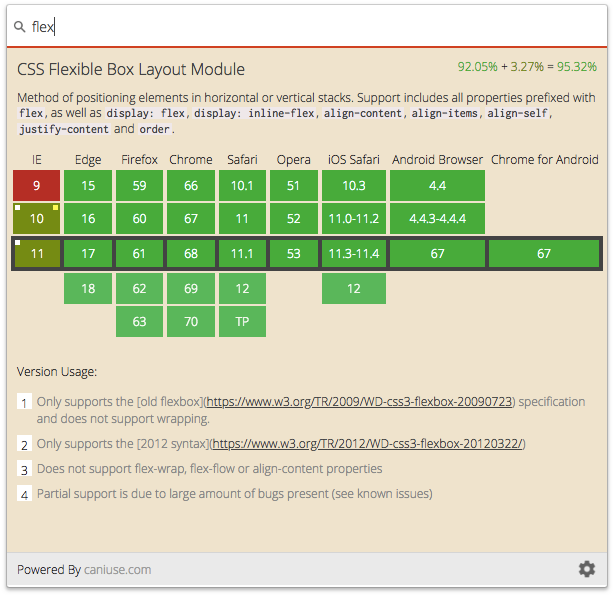The height and width of the screenshot is (596, 614).
Task: Click the search magnifier icon
Action: click(20, 27)
